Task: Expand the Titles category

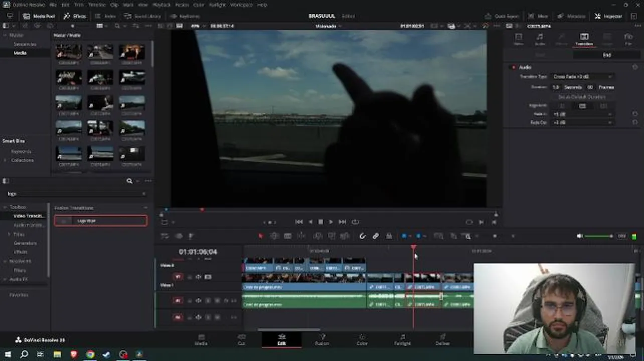Action: click(x=9, y=234)
